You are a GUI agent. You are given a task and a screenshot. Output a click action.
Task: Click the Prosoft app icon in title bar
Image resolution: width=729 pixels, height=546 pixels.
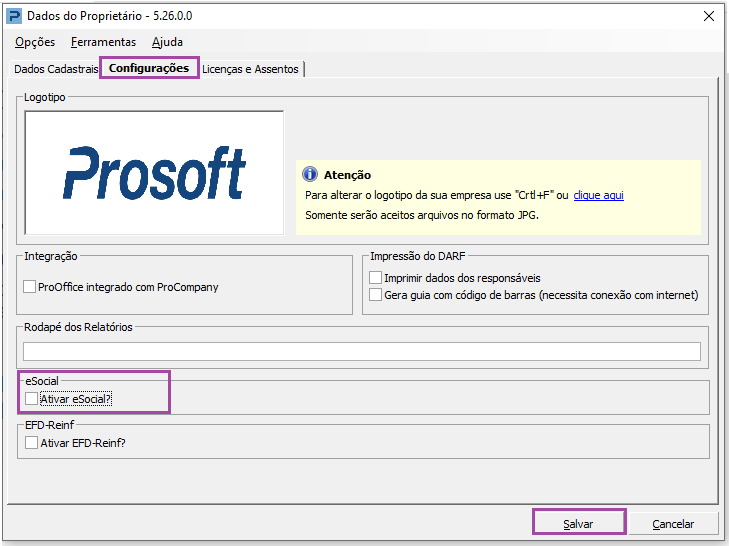pyautogui.click(x=13, y=16)
